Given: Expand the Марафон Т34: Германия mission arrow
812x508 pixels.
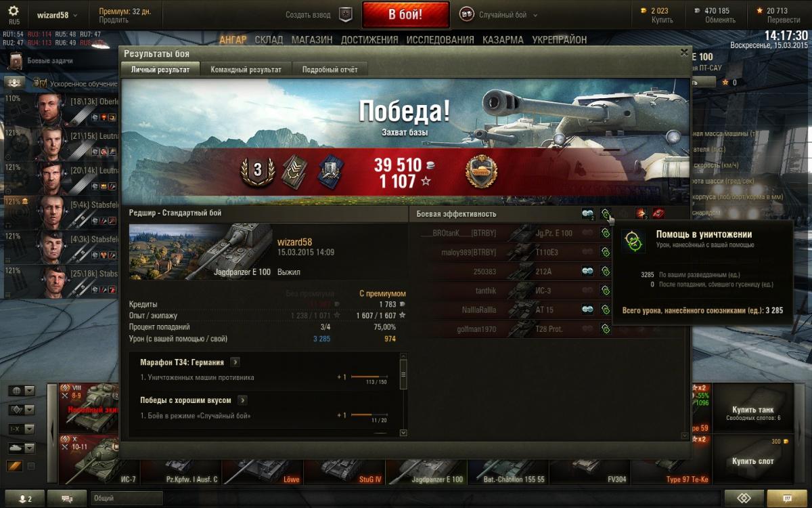Looking at the screenshot, I should click(x=235, y=362).
